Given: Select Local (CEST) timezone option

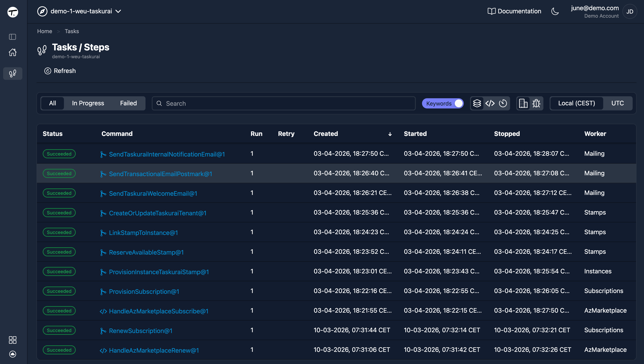Looking at the screenshot, I should coord(576,103).
